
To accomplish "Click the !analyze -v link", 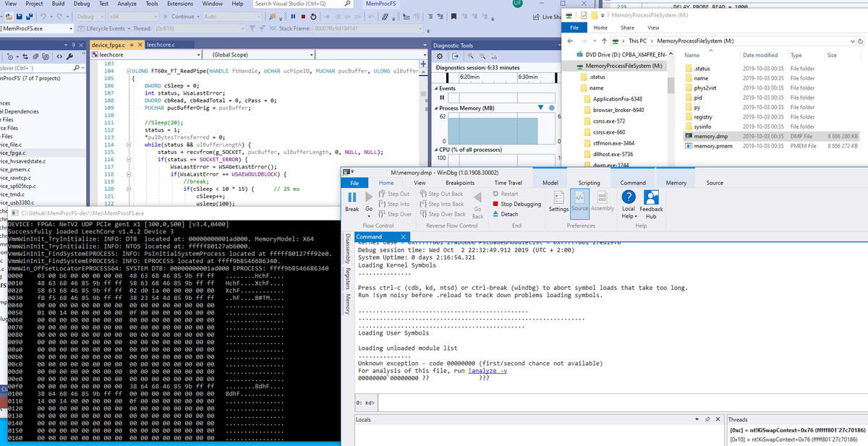I will [x=488, y=370].
